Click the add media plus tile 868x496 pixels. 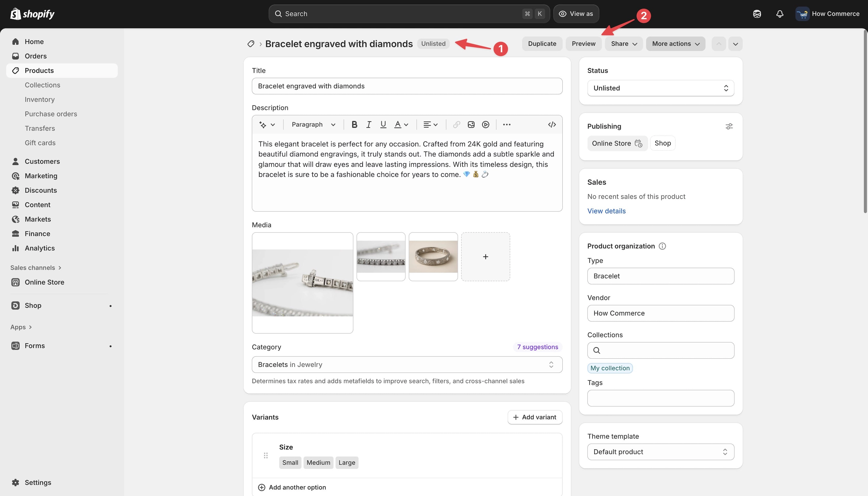pos(486,257)
